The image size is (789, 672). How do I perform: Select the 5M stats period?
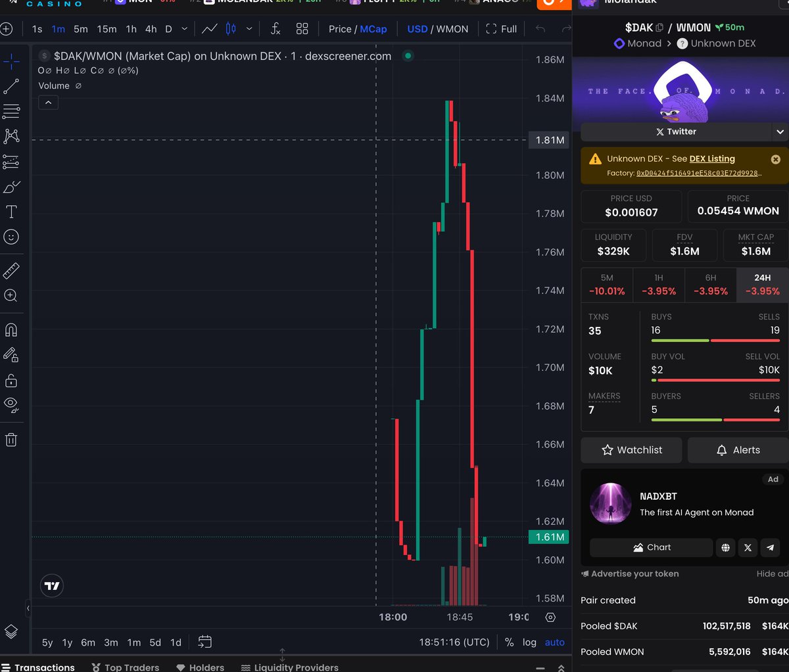607,285
